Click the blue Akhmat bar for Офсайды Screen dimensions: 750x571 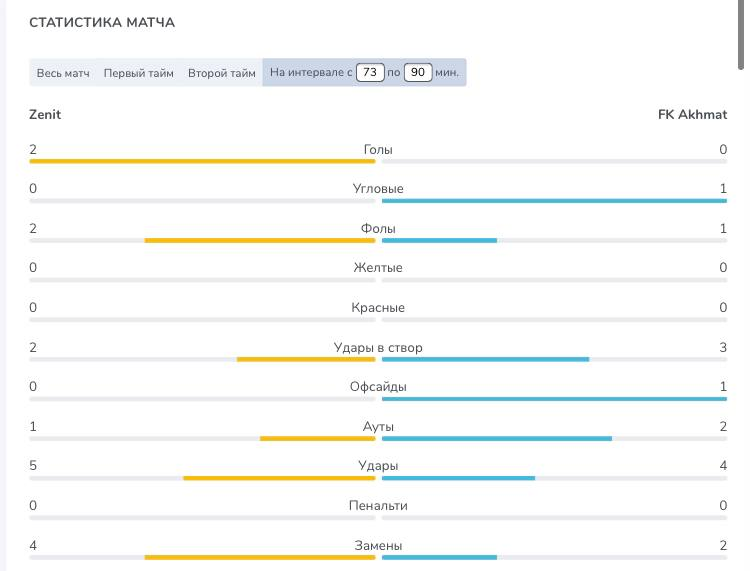[x=554, y=398]
